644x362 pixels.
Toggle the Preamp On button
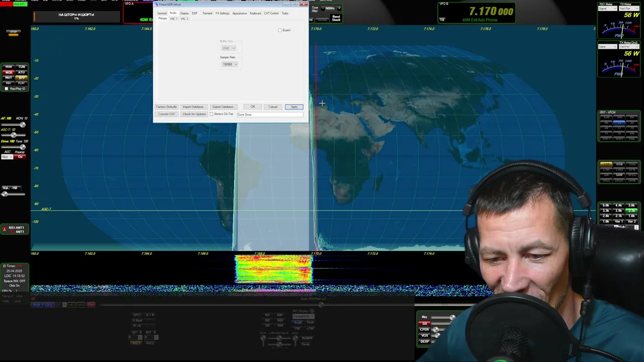tap(20, 157)
